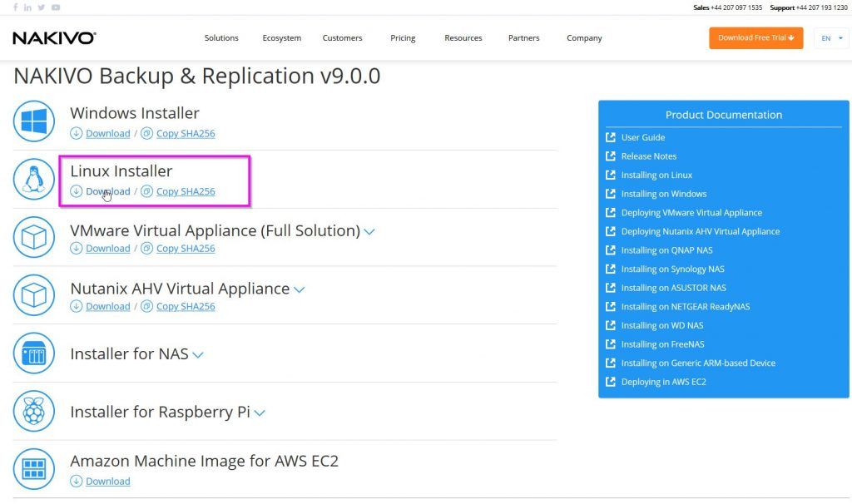Open Installing on Generic ARM-based Device doc

click(698, 363)
